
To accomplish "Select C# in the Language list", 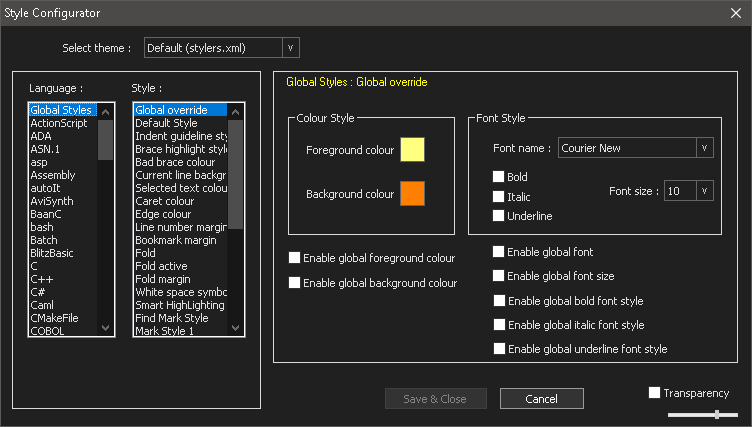I will coord(63,292).
